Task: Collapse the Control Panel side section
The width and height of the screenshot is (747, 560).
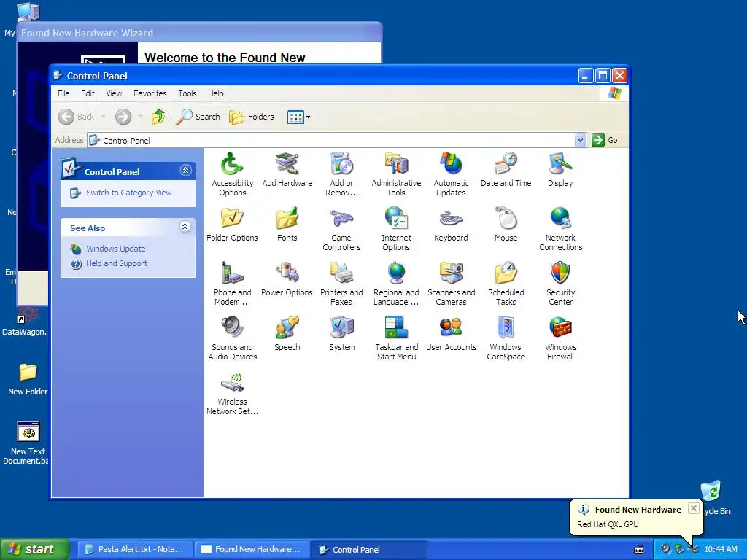Action: [x=186, y=171]
